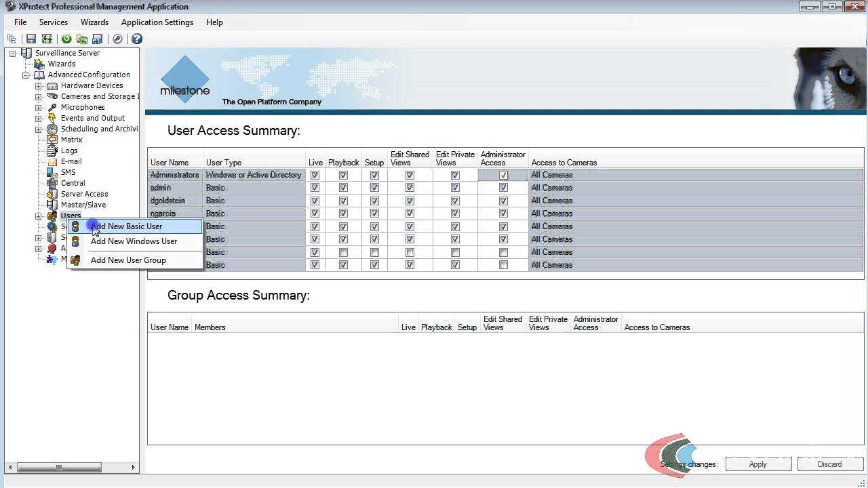
Task: Toggle Edit Shared Views for ngarcia row
Action: [x=410, y=213]
